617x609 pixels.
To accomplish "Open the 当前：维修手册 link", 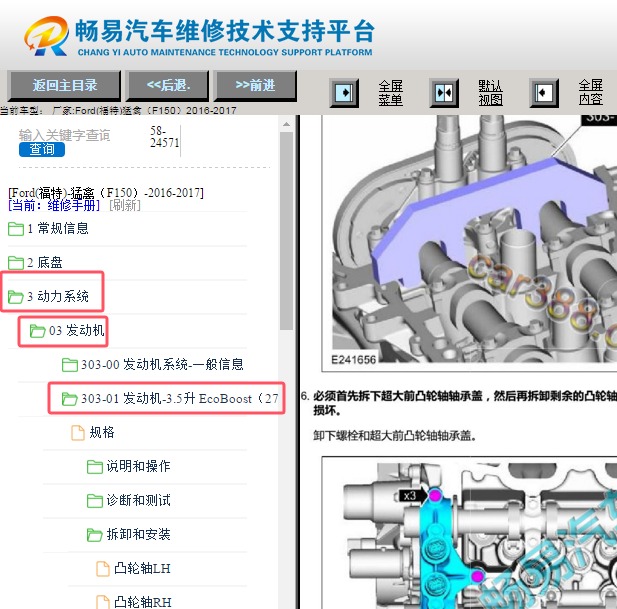I will point(54,205).
